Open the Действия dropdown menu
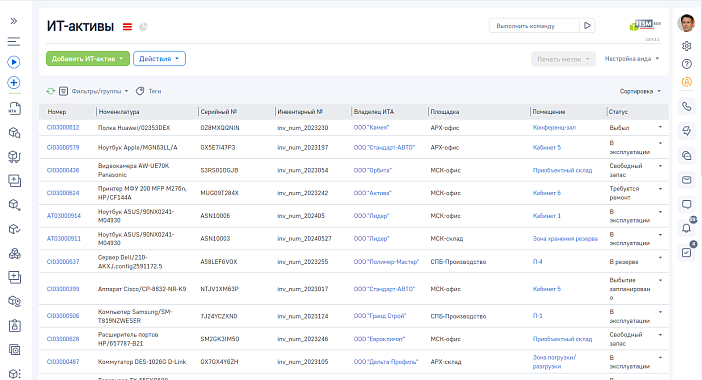The height and width of the screenshot is (380, 702). point(159,59)
